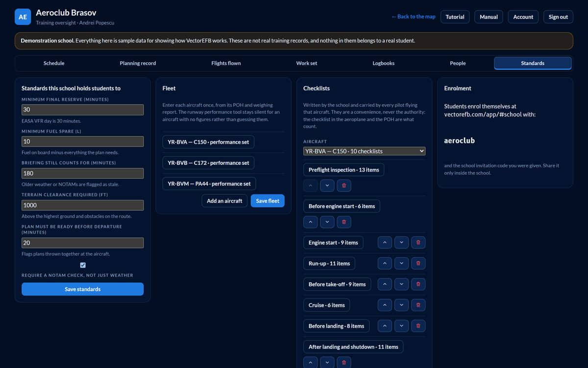Delete the Run-up checklist
Screen dimensions: 588x368
click(x=418, y=263)
